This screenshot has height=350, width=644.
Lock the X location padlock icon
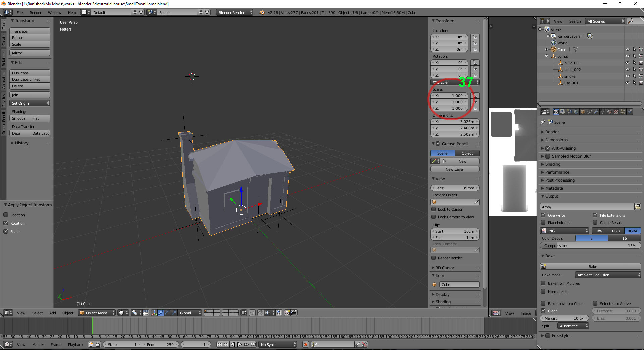pos(475,37)
